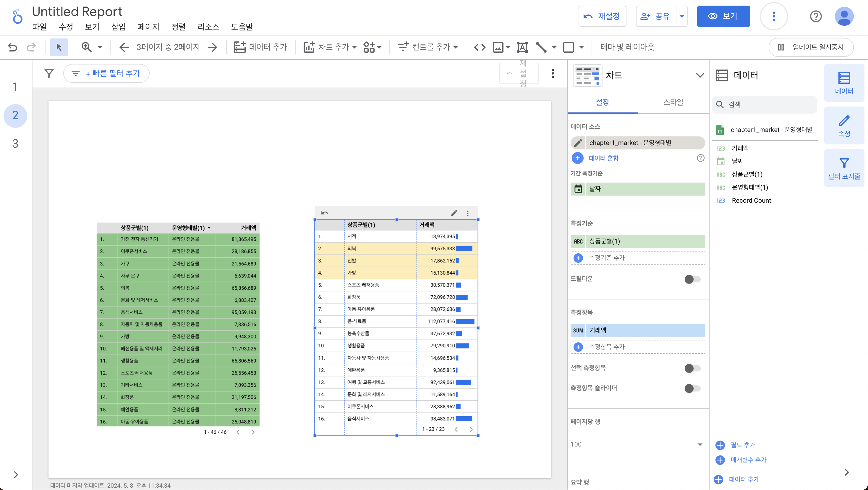Toggle the 드릴다운 switch
The height and width of the screenshot is (490, 868).
(x=692, y=279)
